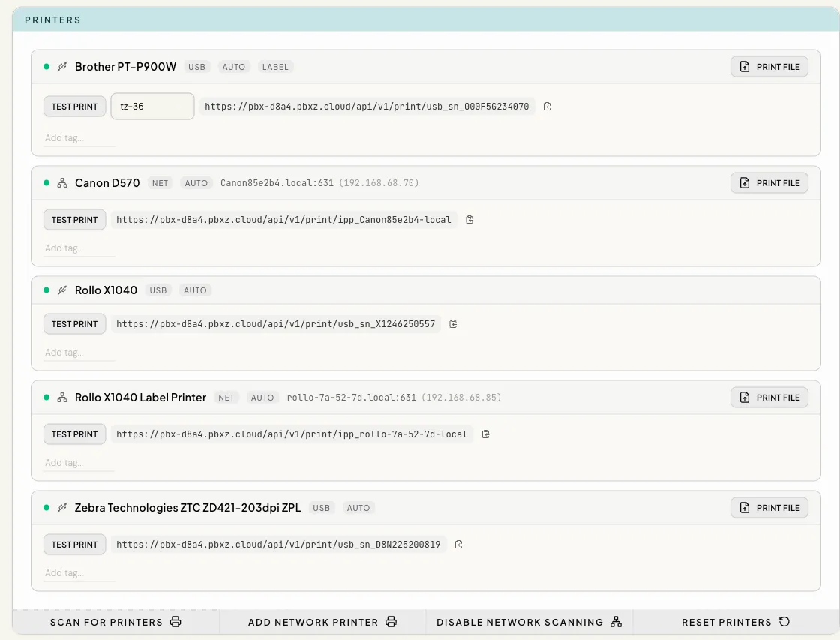
Task: Add a tag to Rollo X1040 USB printer
Action: 79,352
